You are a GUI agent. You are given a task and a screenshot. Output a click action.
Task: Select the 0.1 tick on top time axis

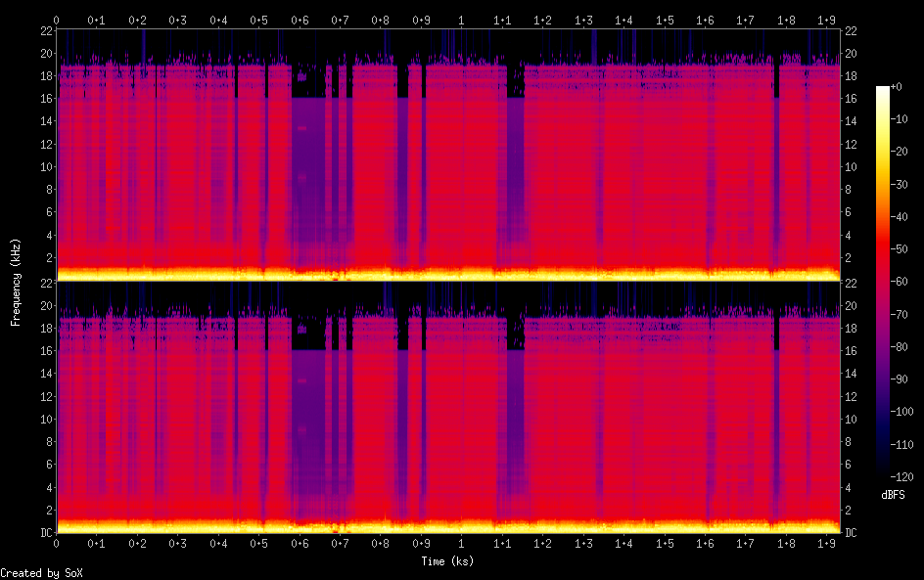[96, 20]
